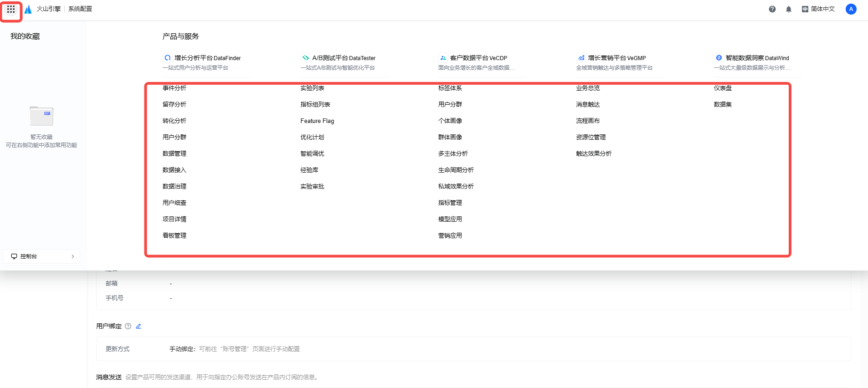Go to 看板管理
The image size is (868, 388).
pos(175,235)
